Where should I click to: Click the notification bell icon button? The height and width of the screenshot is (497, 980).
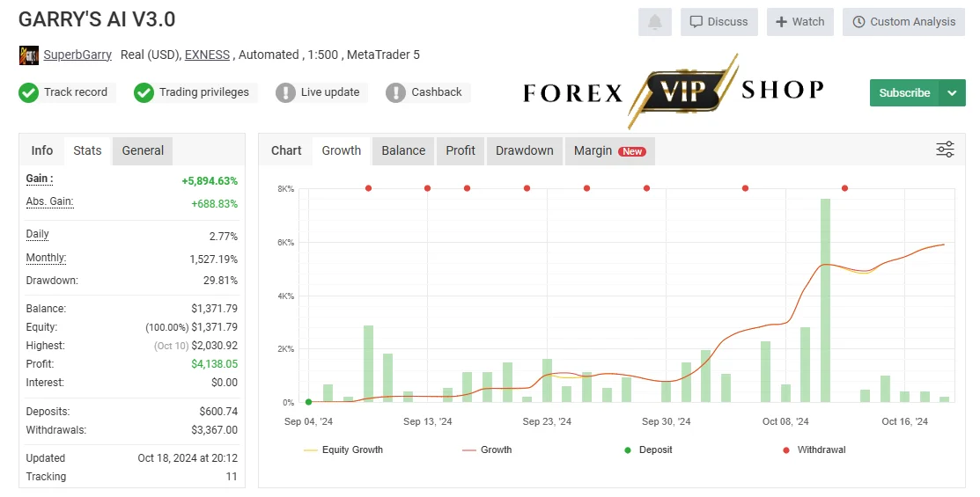[654, 22]
